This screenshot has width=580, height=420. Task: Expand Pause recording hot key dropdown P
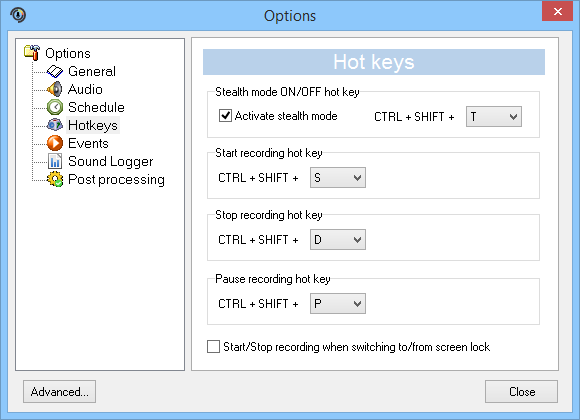338,303
